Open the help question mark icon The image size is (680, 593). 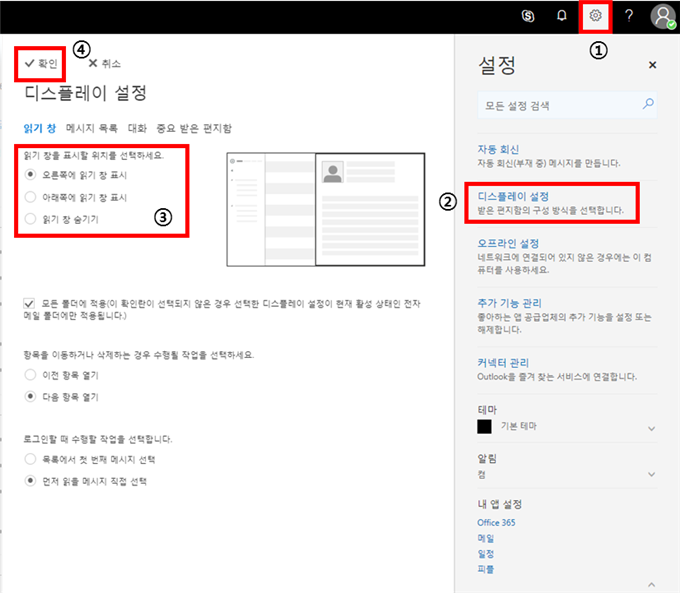click(629, 15)
